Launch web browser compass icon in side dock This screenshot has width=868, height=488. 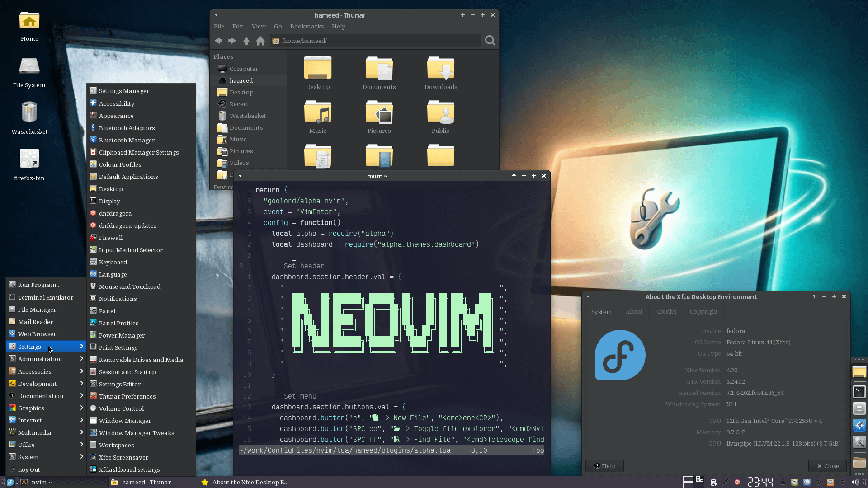pyautogui.click(x=859, y=425)
